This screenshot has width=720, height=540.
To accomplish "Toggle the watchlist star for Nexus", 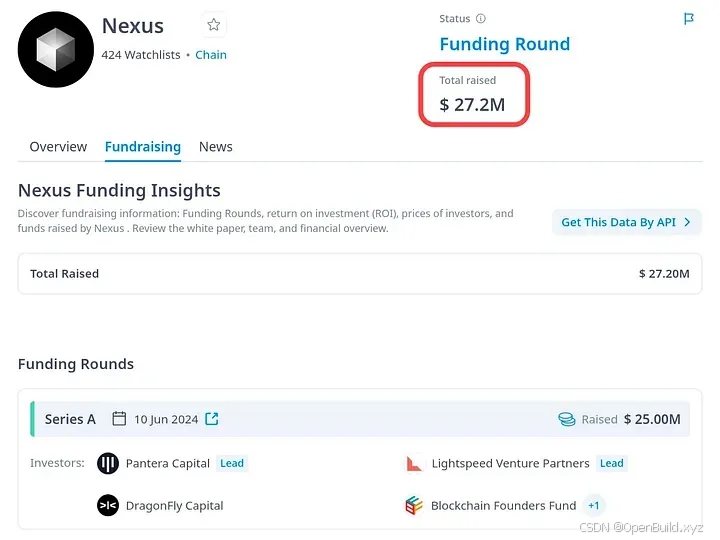I will coord(213,26).
